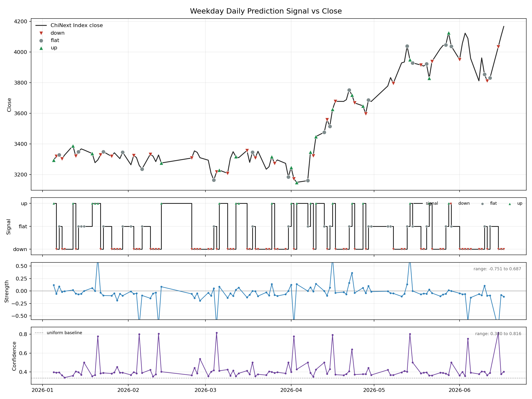Screen dimensions: 532x399
Task: Click the 2026-05 date label on x-axis
Action: (374, 390)
